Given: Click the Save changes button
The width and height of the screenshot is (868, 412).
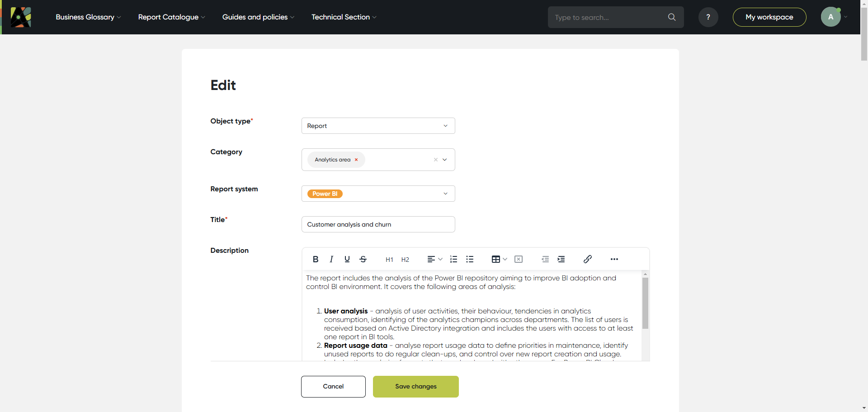Looking at the screenshot, I should pyautogui.click(x=415, y=387).
